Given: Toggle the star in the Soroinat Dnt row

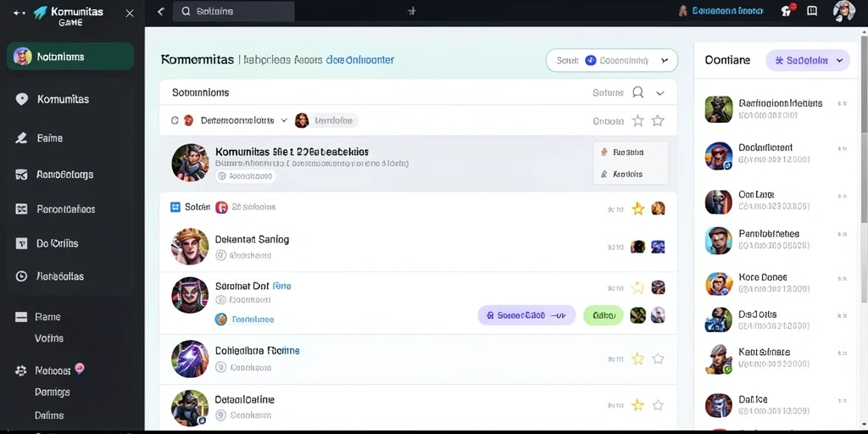Looking at the screenshot, I should point(638,287).
